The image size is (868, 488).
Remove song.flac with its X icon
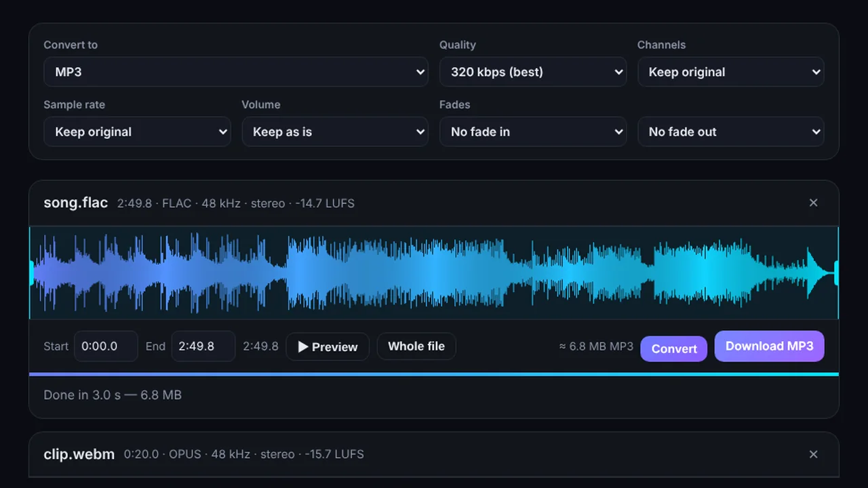tap(814, 203)
